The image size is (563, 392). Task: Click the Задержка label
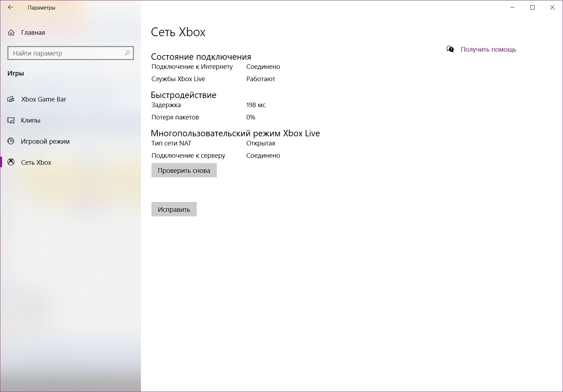coord(166,105)
